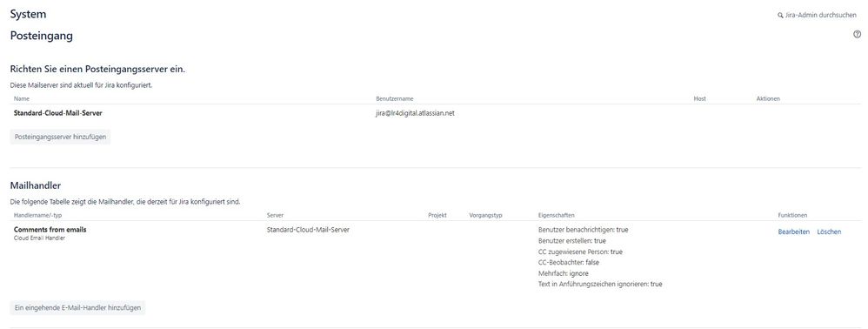
Task: Click Standard-Cloud-Mail-Server in Mailhandler row
Action: [x=308, y=229]
